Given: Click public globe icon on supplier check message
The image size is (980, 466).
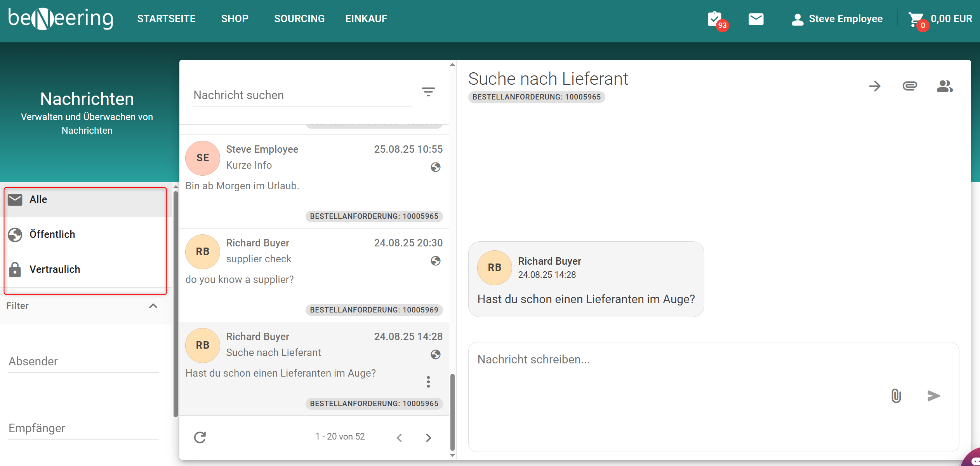Looking at the screenshot, I should pos(435,261).
